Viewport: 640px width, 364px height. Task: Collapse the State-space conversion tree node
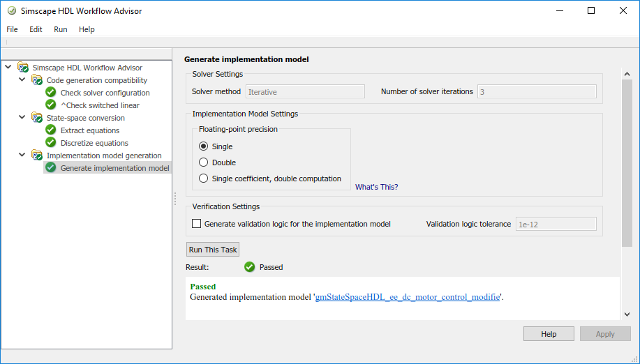(x=22, y=118)
